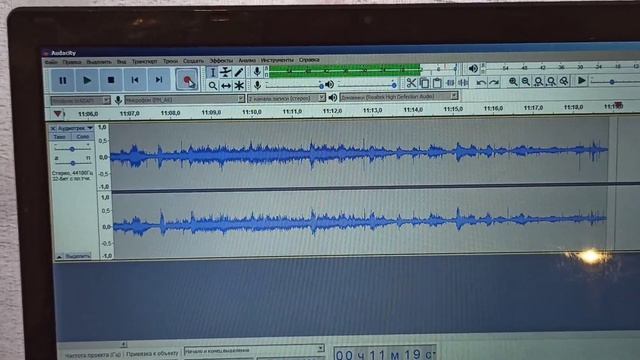Open the Вид menu

[x=121, y=62]
